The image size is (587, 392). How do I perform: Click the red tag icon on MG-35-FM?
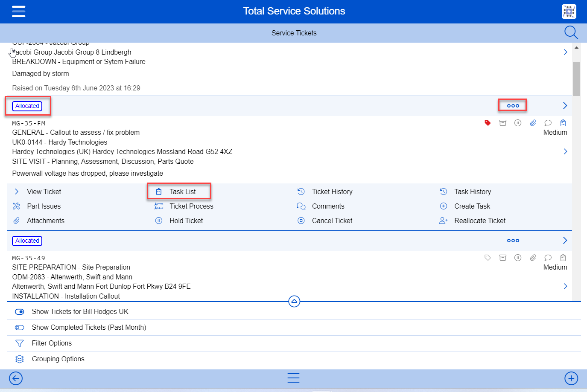[488, 123]
